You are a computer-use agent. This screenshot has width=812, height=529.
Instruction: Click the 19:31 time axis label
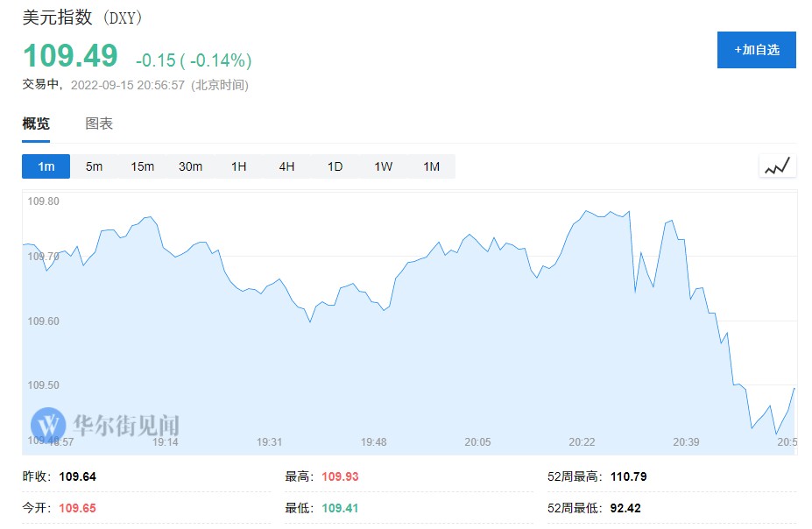point(269,442)
